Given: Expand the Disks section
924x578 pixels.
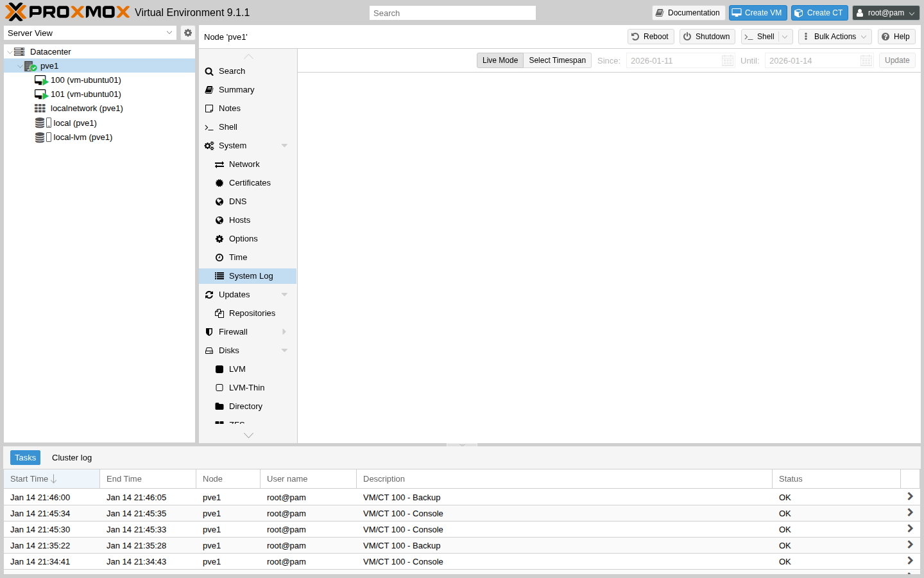Looking at the screenshot, I should pos(284,350).
